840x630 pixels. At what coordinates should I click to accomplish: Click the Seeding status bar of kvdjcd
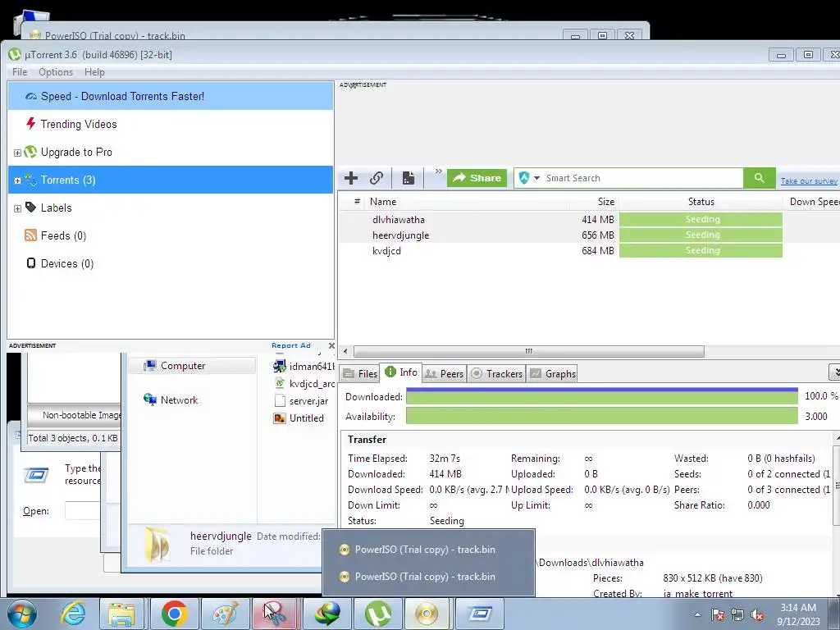pos(701,251)
